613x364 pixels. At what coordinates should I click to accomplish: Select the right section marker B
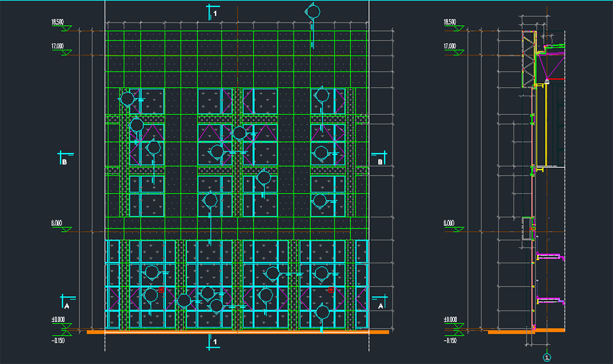[x=379, y=159]
